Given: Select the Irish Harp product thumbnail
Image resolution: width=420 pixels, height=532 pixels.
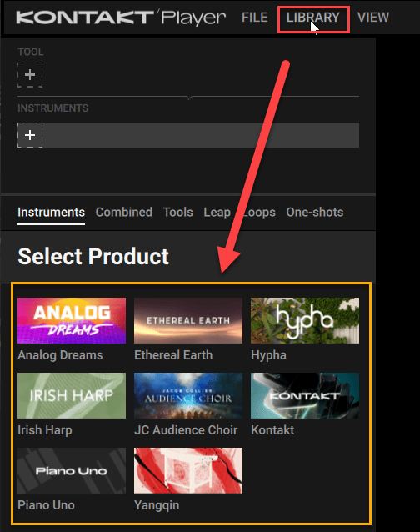Looking at the screenshot, I should coord(72,395).
